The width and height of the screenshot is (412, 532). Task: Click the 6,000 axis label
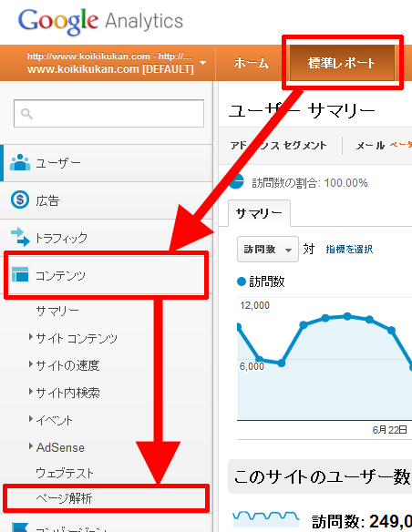[x=252, y=366]
